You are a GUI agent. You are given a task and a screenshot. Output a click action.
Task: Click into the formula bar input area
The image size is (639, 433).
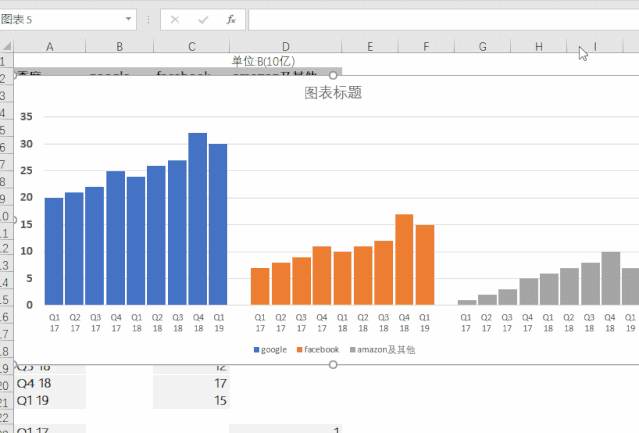pos(444,20)
